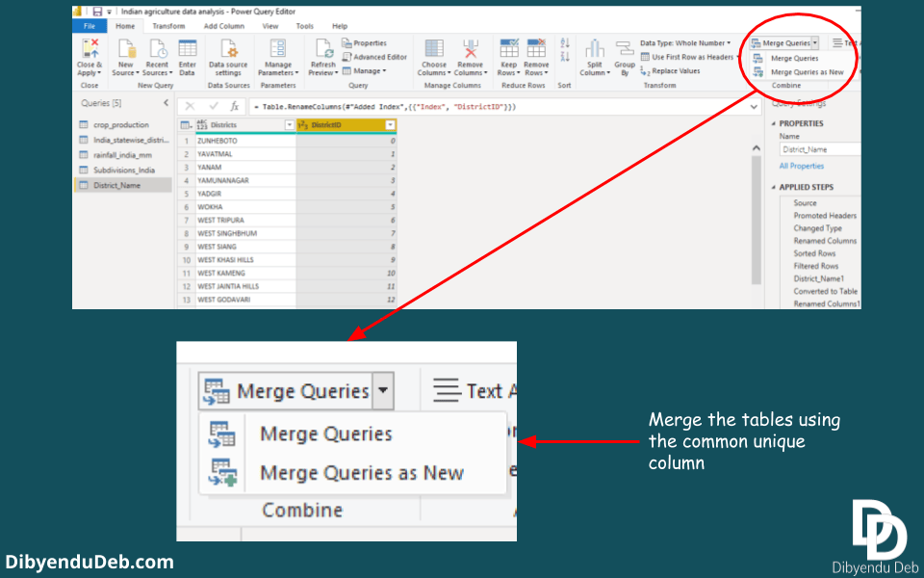This screenshot has height=578, width=924.
Task: Select the District_Name query
Action: tap(123, 185)
